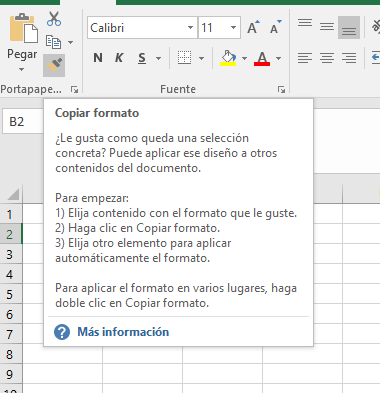
Task: Select row header 6
Action: pos(11,314)
